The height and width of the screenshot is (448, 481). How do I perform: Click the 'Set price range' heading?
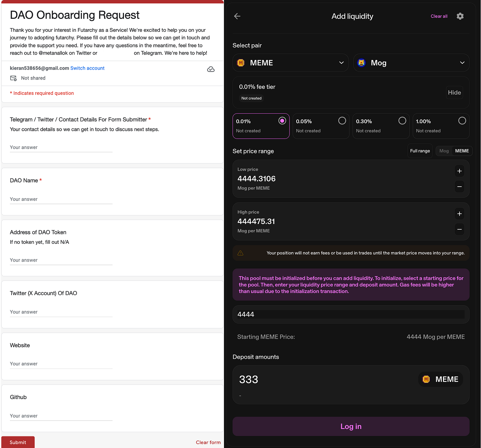click(253, 151)
